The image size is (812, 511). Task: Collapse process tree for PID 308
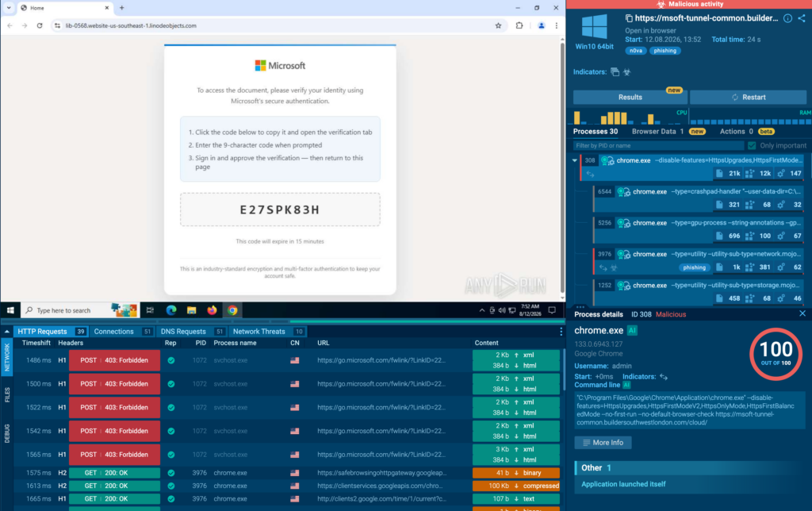[575, 160]
